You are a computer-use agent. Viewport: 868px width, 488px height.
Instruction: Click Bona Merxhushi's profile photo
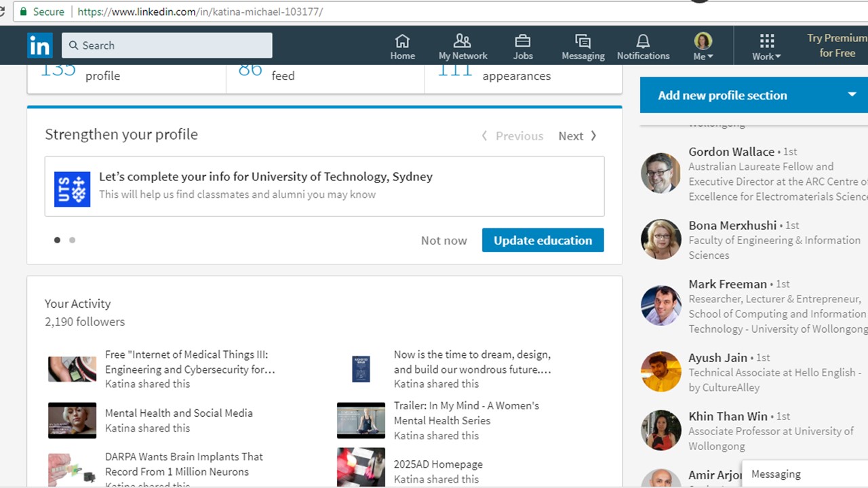[x=660, y=239]
